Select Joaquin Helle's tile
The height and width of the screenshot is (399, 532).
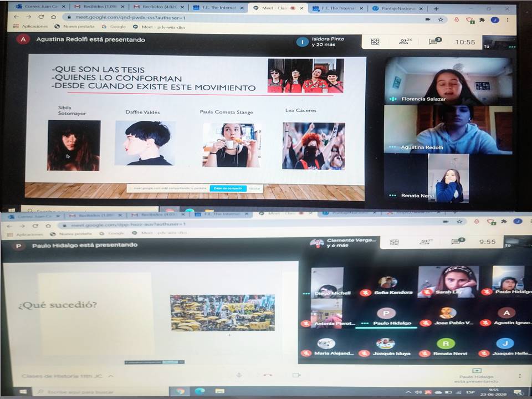pyautogui.click(x=505, y=347)
